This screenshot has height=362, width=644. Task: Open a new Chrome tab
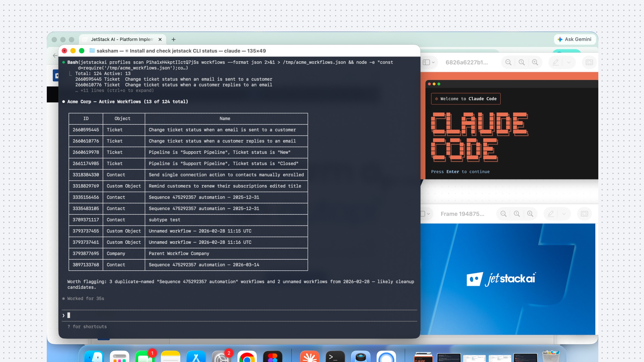[x=174, y=39]
